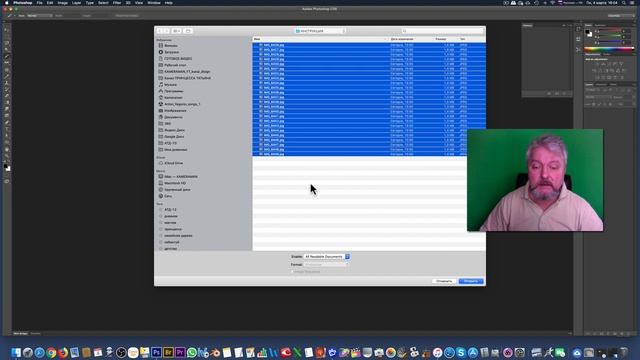The width and height of the screenshot is (640, 360).
Task: Click the foreground color swatch in toolbar
Action: pos(6,166)
